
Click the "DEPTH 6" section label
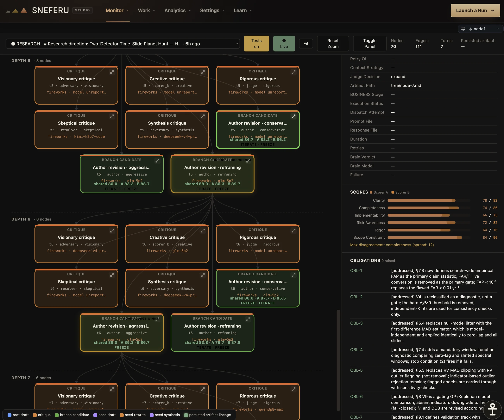[x=21, y=219]
